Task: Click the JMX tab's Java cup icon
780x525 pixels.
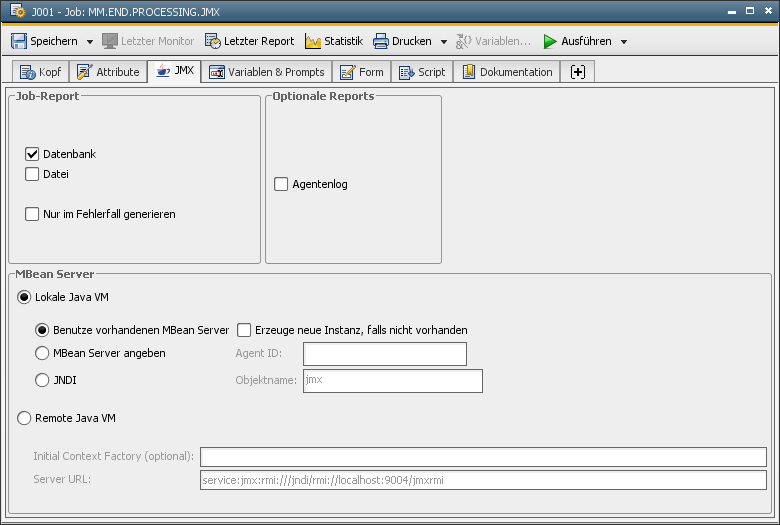Action: tap(163, 71)
